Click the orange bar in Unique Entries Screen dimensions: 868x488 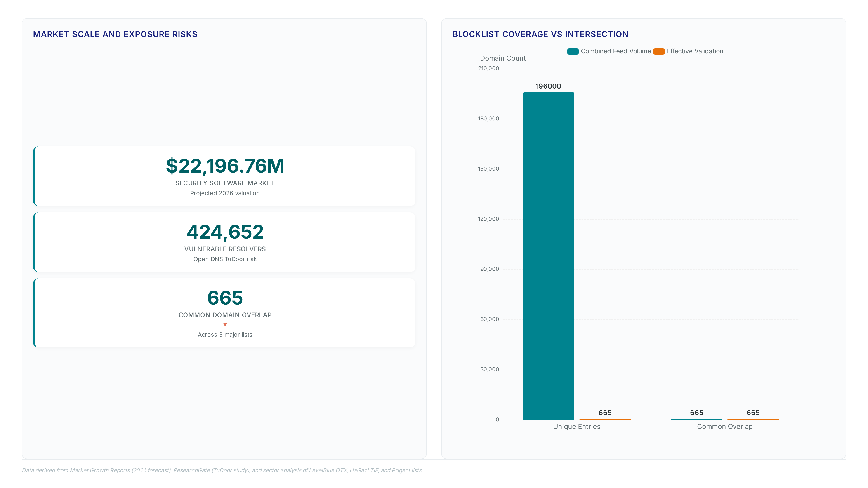(605, 419)
